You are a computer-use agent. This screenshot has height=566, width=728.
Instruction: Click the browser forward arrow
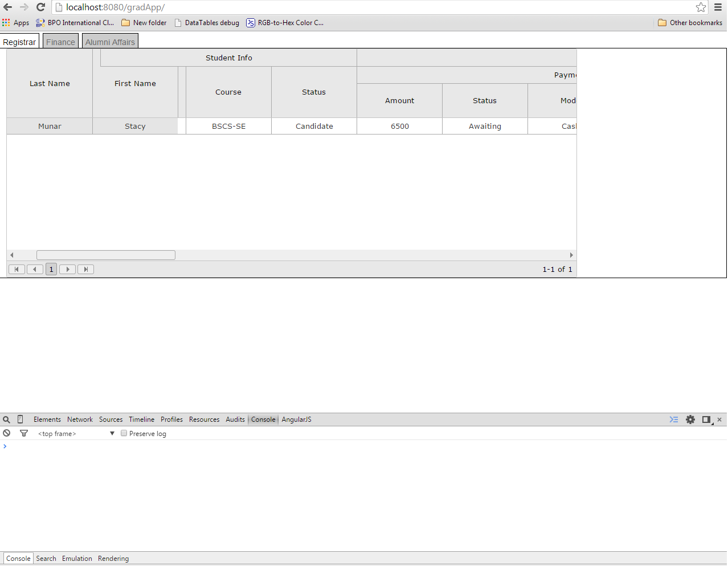[x=24, y=7]
